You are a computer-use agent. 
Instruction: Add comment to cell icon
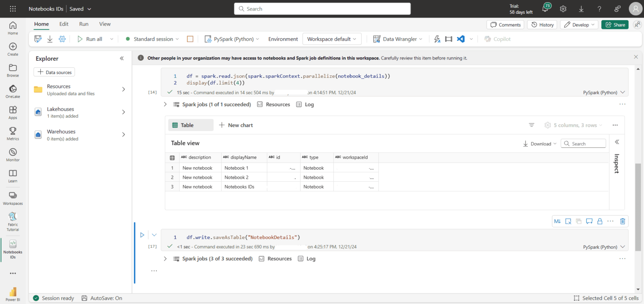589,221
